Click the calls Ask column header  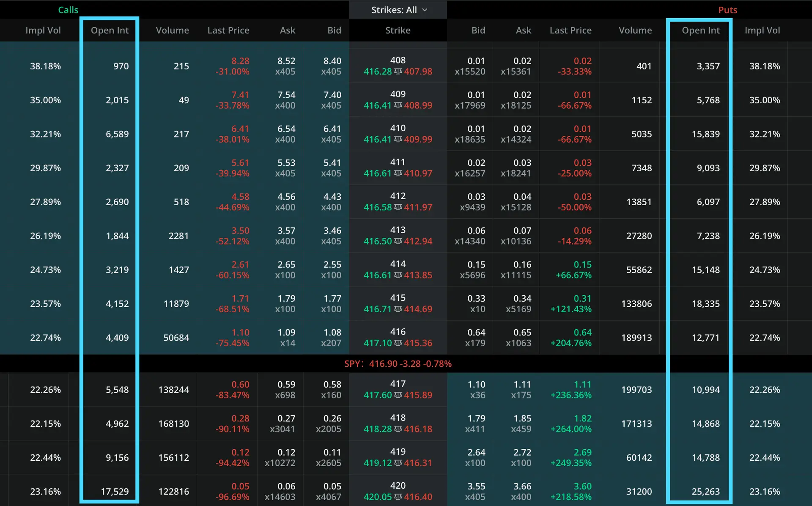[288, 30]
